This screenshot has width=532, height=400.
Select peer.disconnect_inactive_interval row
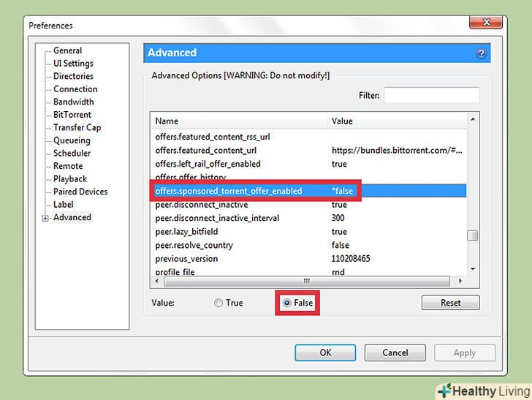pos(308,218)
